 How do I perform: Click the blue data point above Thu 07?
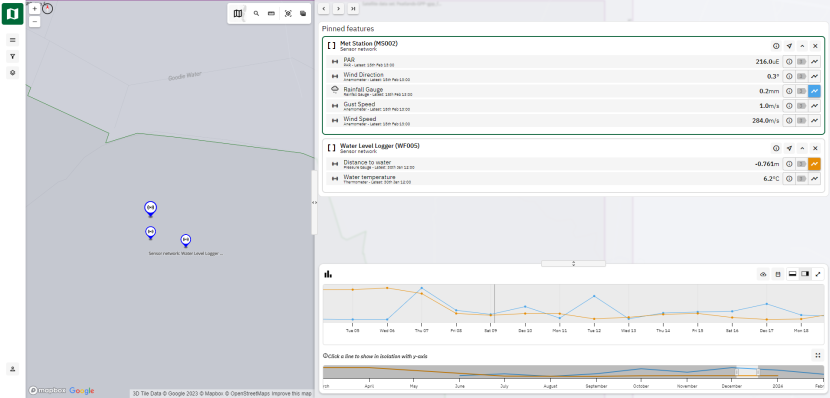point(421,288)
